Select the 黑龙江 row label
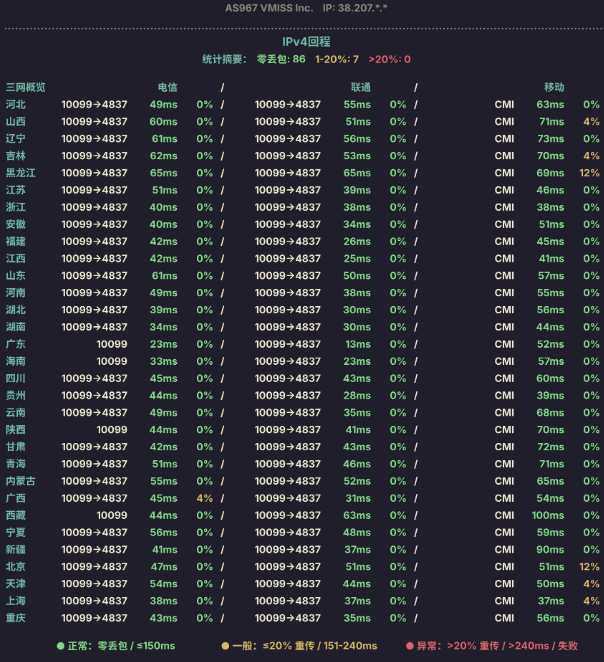Image resolution: width=604 pixels, height=662 pixels. point(21,173)
